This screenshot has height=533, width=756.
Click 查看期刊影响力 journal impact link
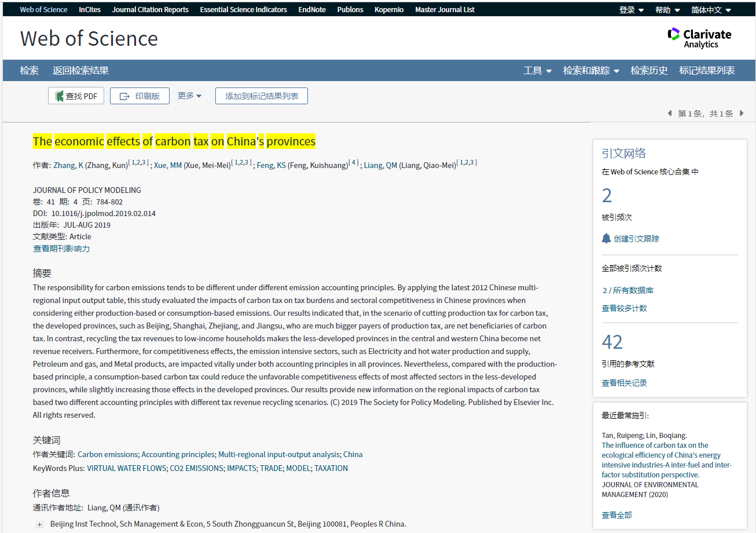coord(61,249)
